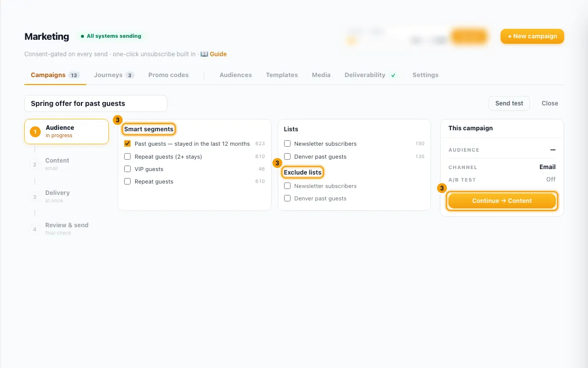Click the 150 count for Newsletter subscribers

pyautogui.click(x=420, y=143)
